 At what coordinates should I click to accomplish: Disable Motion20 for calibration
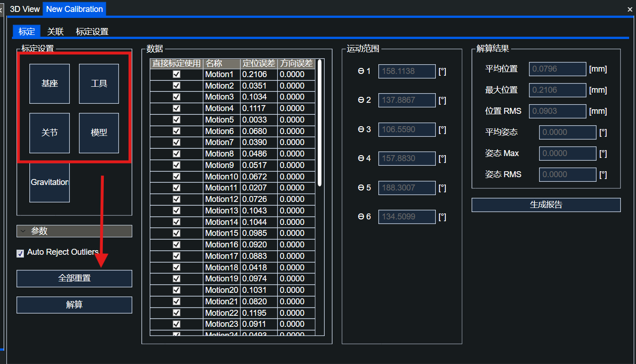pyautogui.click(x=176, y=290)
